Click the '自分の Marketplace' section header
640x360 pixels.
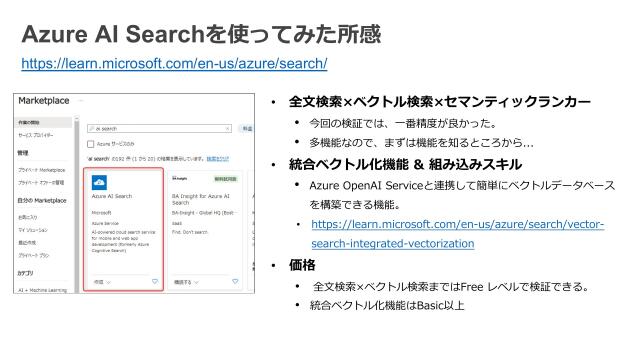(42, 200)
